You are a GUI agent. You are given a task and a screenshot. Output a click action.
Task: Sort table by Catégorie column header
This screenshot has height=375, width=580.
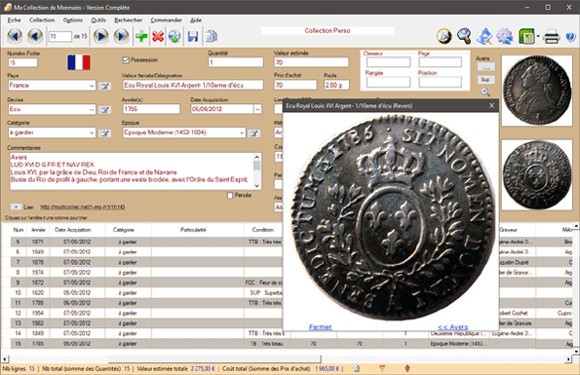124,230
